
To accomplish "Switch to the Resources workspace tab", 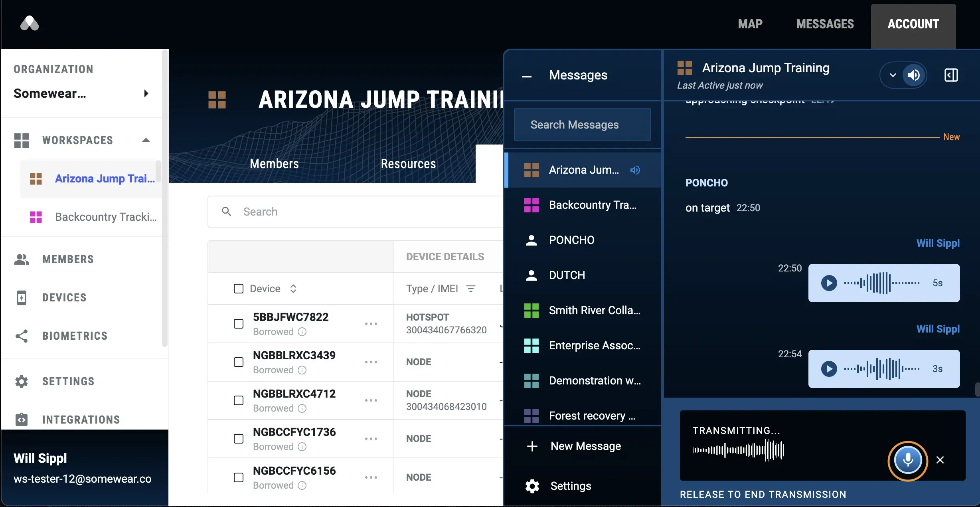I will coord(408,164).
